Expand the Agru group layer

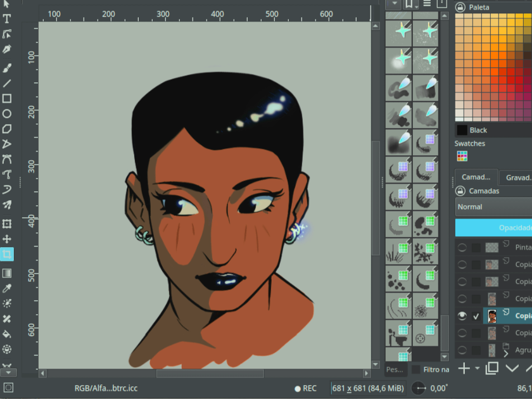click(506, 353)
